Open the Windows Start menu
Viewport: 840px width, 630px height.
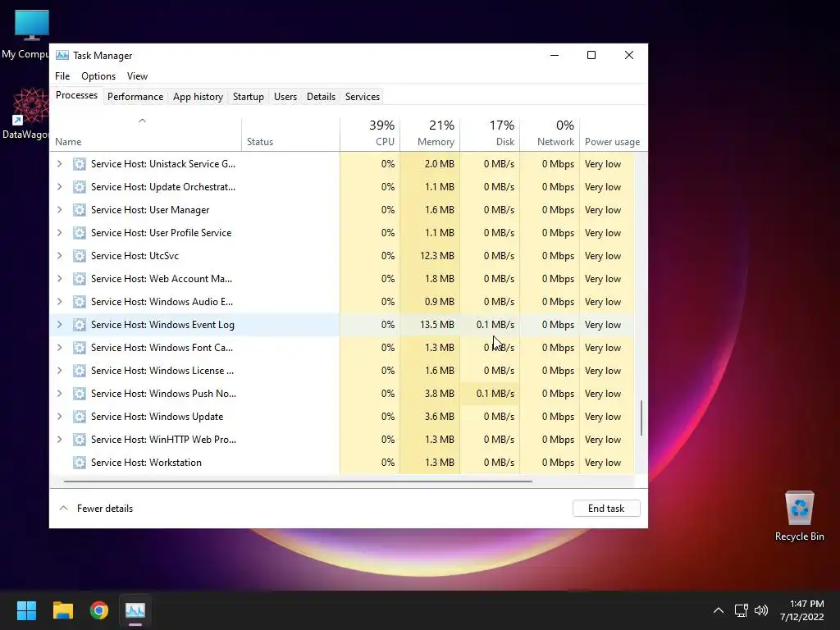coord(26,610)
